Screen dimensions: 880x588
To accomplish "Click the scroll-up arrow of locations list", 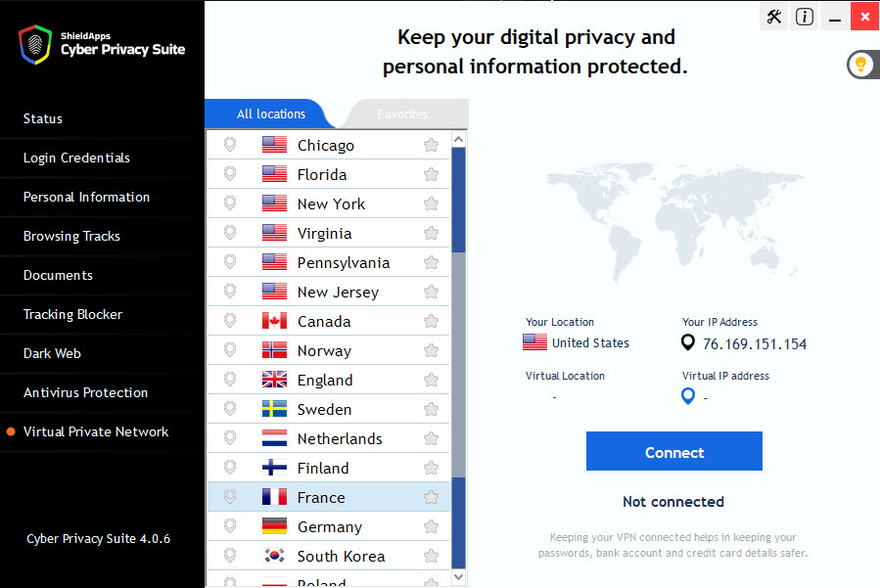I will coord(458,139).
